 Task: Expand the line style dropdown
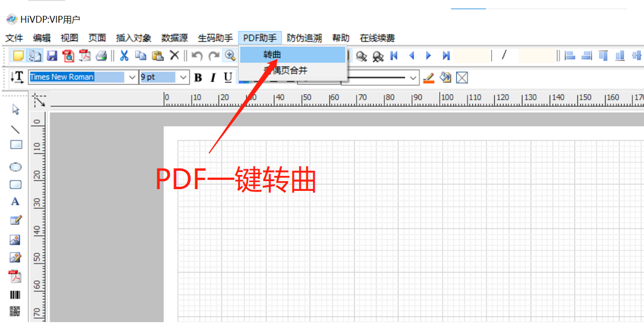[413, 77]
